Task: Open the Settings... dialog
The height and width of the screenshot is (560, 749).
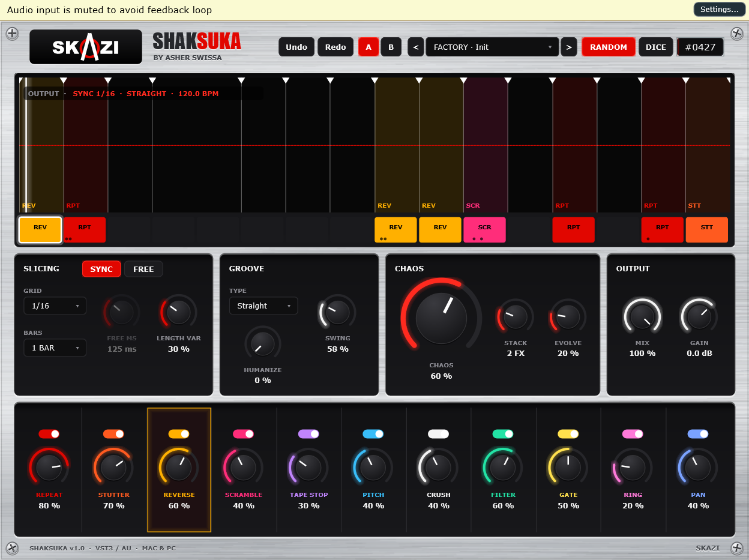Action: [x=720, y=10]
